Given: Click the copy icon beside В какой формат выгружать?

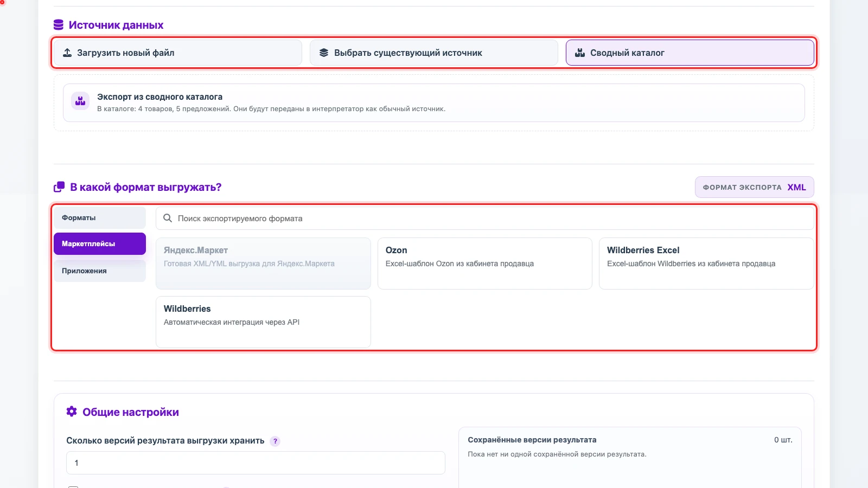Looking at the screenshot, I should [x=59, y=187].
